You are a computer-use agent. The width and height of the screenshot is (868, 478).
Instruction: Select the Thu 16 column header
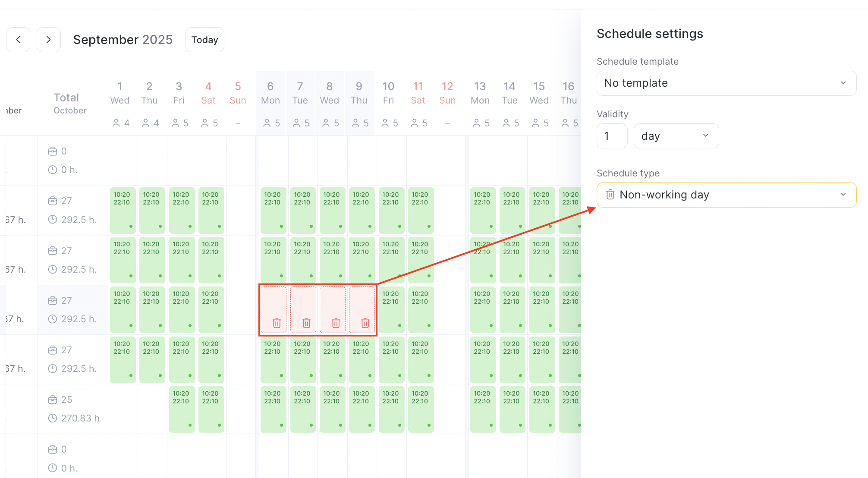(x=568, y=93)
